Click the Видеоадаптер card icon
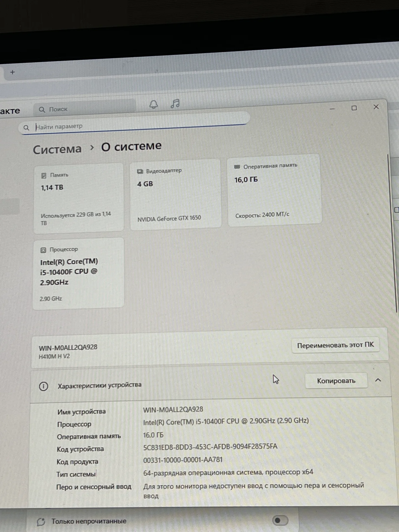The image size is (399, 532). click(140, 172)
